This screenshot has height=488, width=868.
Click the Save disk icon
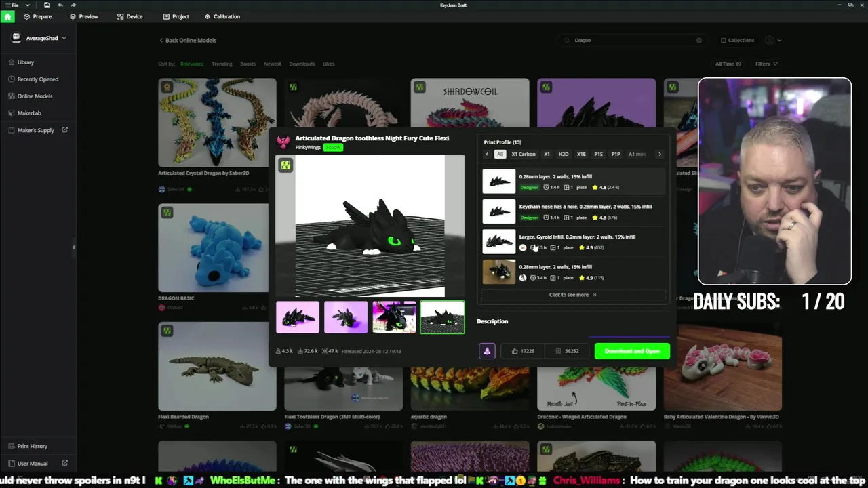coord(46,5)
